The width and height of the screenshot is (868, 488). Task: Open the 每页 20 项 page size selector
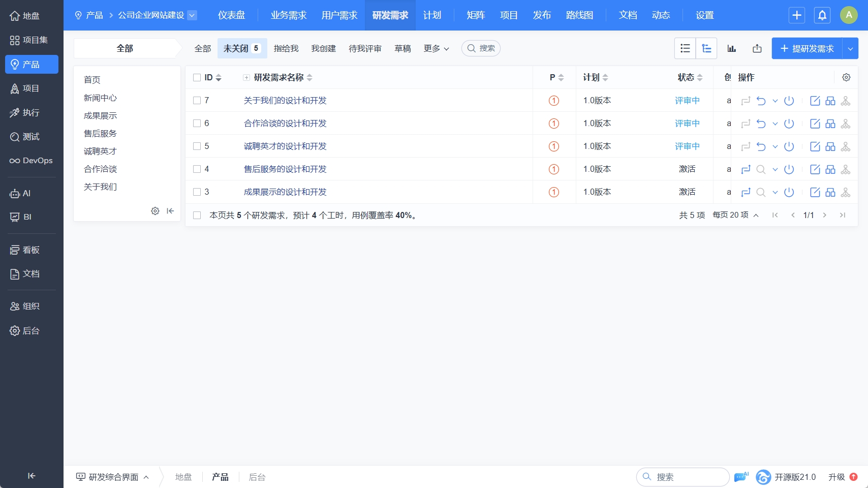point(735,215)
